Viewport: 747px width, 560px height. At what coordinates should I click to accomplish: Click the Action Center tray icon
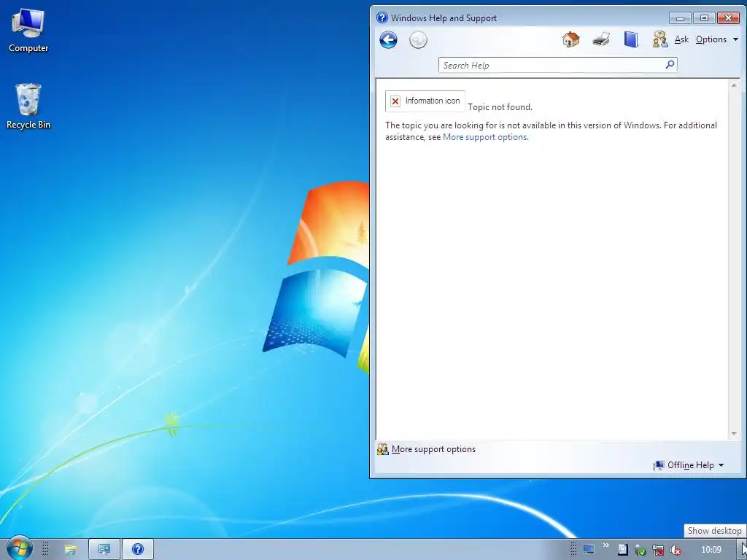[622, 550]
